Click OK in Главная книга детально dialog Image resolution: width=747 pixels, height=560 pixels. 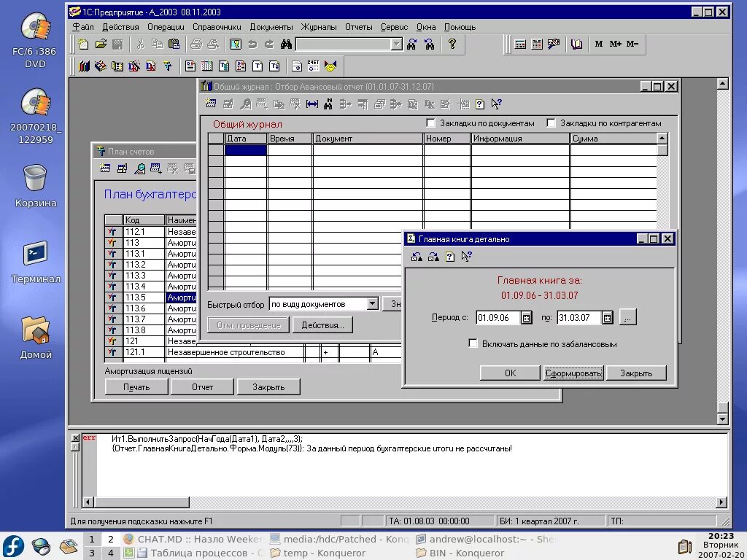510,373
